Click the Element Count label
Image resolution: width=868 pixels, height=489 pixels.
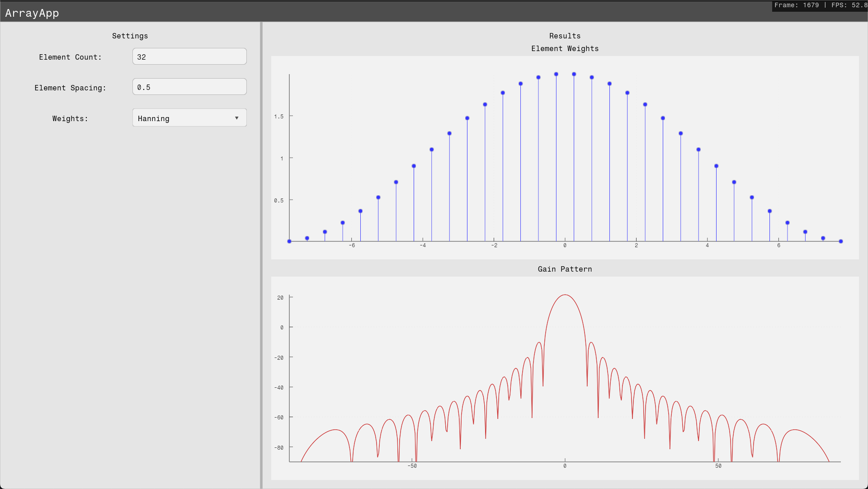[70, 57]
